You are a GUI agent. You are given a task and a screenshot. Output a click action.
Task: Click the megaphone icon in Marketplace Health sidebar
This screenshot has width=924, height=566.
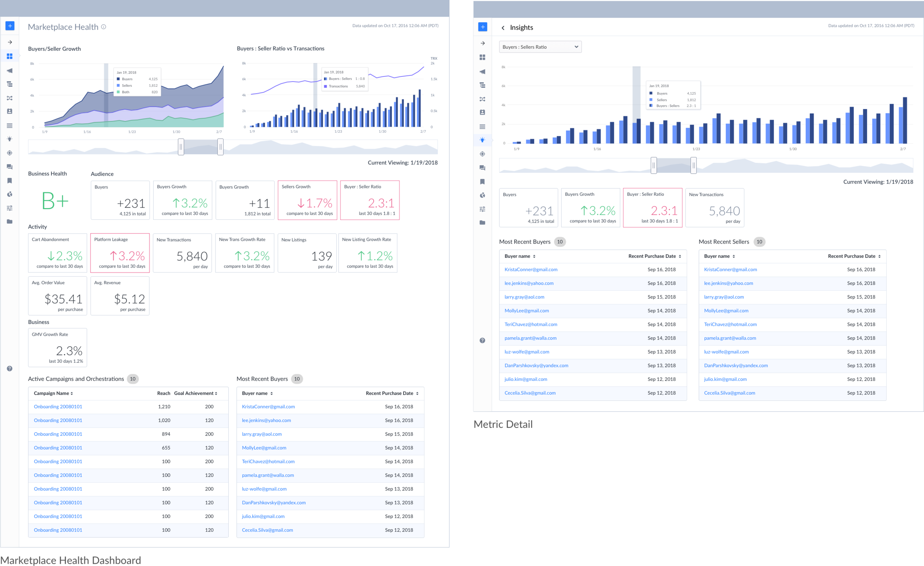(x=10, y=71)
